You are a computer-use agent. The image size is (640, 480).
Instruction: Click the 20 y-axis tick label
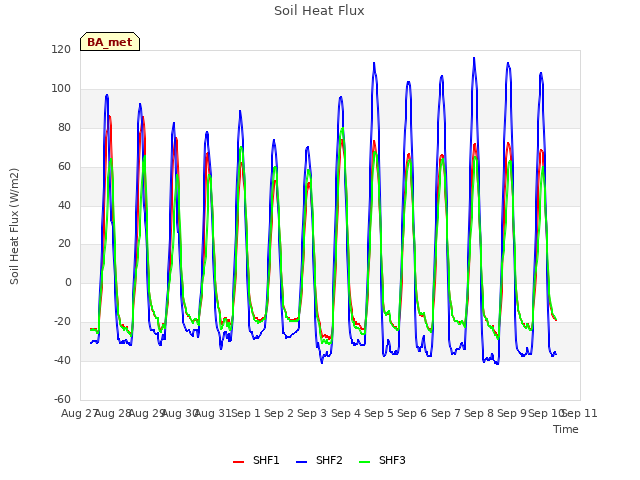[64, 244]
